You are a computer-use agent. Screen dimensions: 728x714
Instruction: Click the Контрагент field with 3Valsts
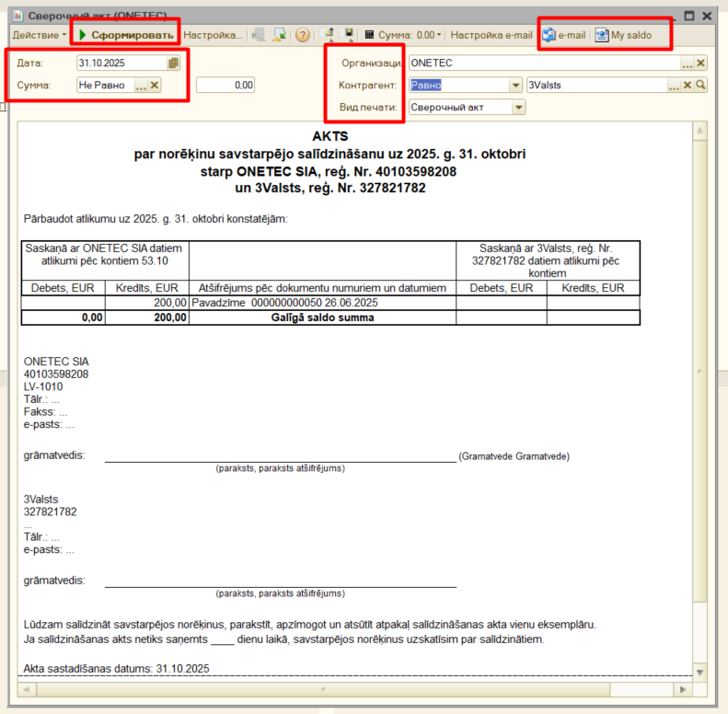point(596,86)
